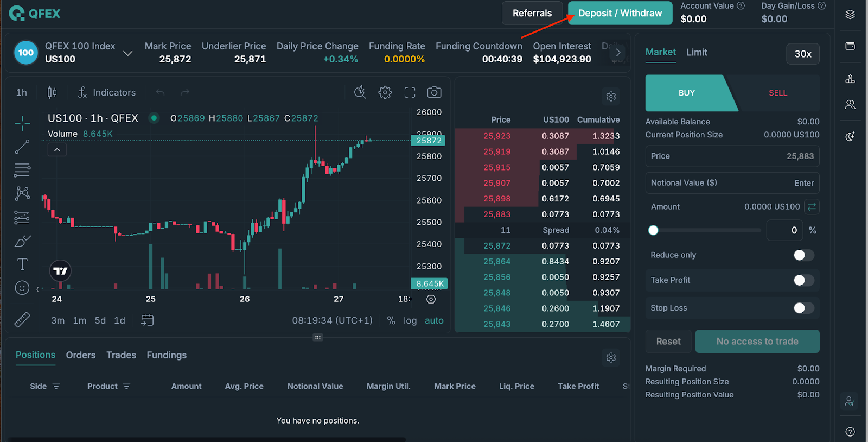Take a chart snapshot with camera icon
This screenshot has height=442, width=868.
pyautogui.click(x=434, y=92)
